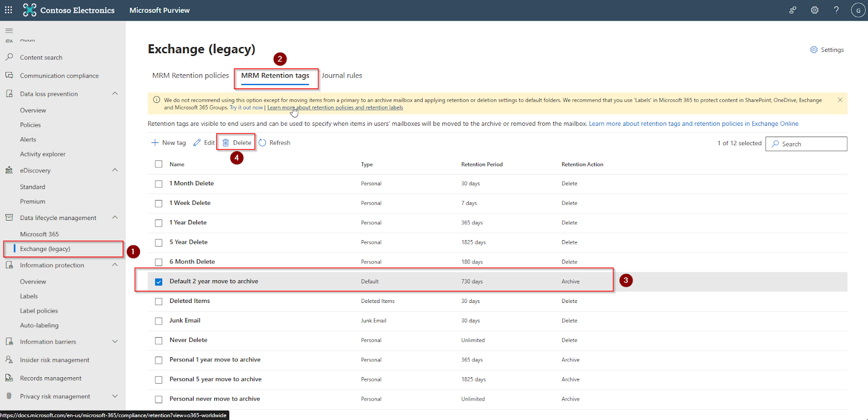Image resolution: width=868 pixels, height=420 pixels.
Task: Open Alerts under Data loss prevention
Action: tap(28, 139)
